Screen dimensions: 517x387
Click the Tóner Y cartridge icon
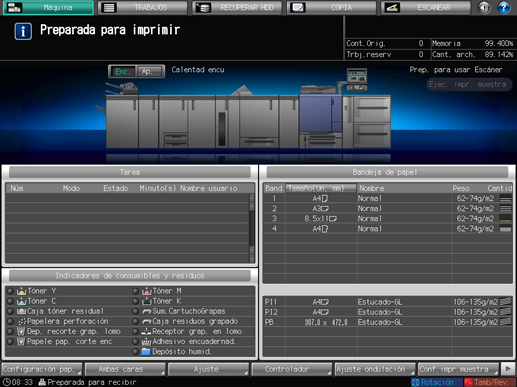coord(22,291)
